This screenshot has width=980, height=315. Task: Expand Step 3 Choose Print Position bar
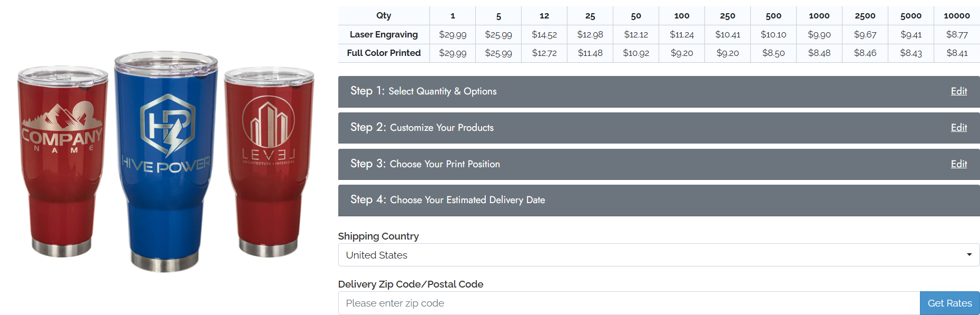[x=580, y=164]
